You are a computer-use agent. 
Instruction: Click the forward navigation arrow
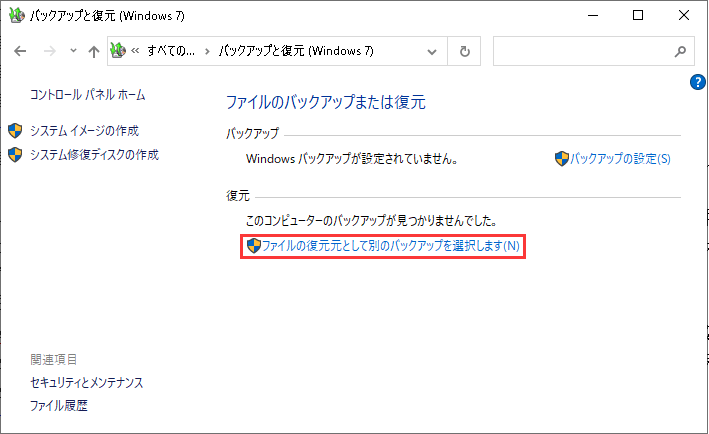pyautogui.click(x=50, y=51)
